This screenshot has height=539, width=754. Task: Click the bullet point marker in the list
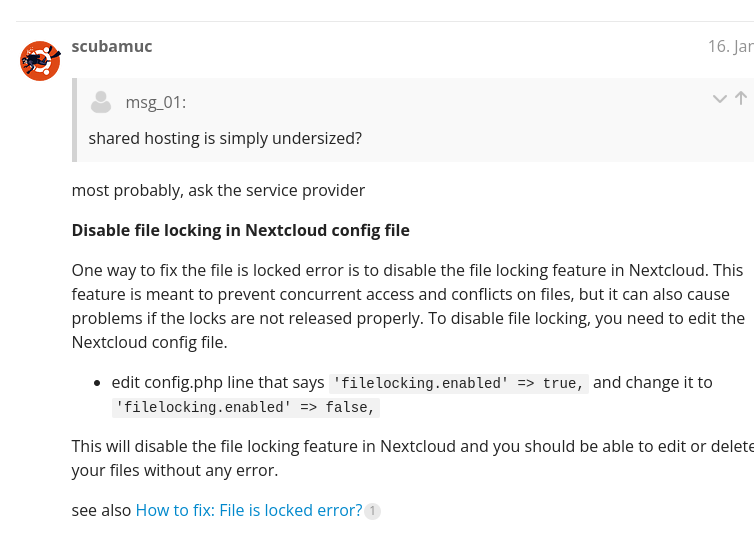click(98, 383)
